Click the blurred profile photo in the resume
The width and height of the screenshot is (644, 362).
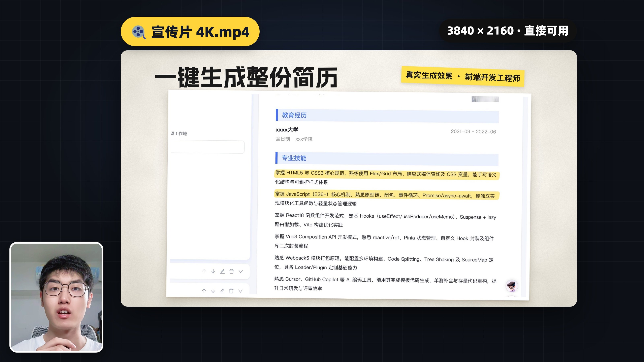tap(485, 99)
